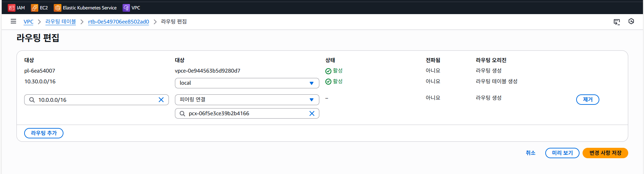Open the EC2 service shortcut icon
The height and width of the screenshot is (174, 644).
click(x=34, y=8)
